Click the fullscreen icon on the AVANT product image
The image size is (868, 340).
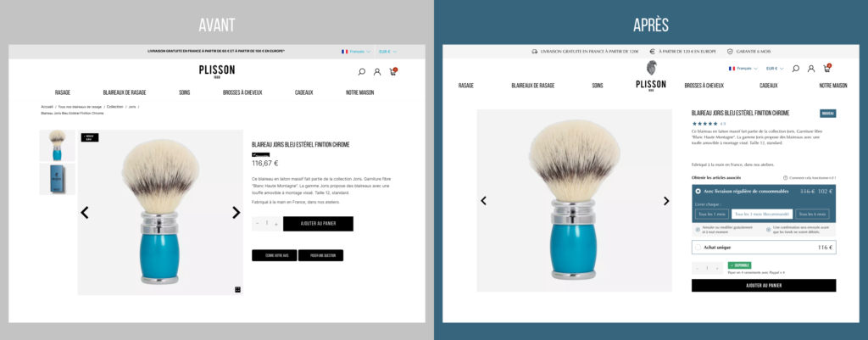click(x=237, y=289)
